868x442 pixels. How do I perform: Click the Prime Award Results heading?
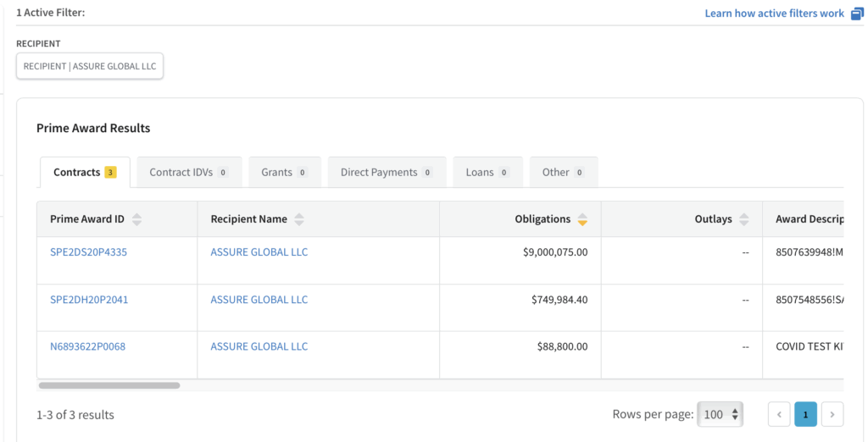pos(93,129)
